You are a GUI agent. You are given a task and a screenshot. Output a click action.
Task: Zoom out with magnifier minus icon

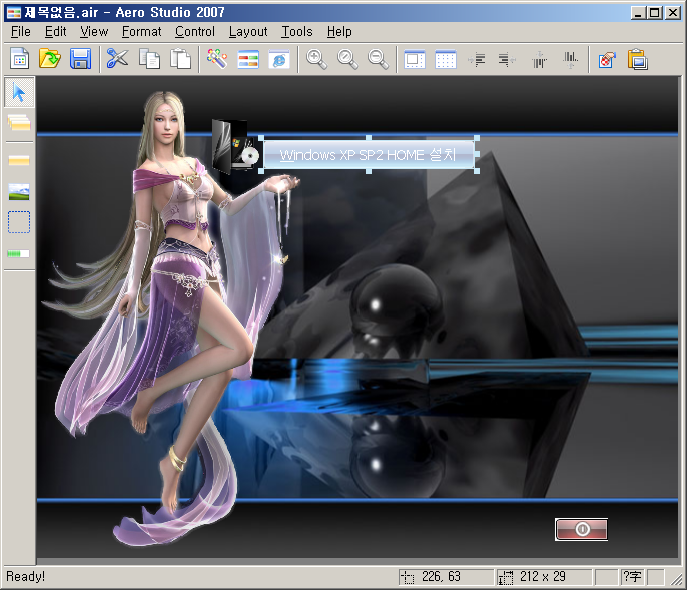point(379,59)
